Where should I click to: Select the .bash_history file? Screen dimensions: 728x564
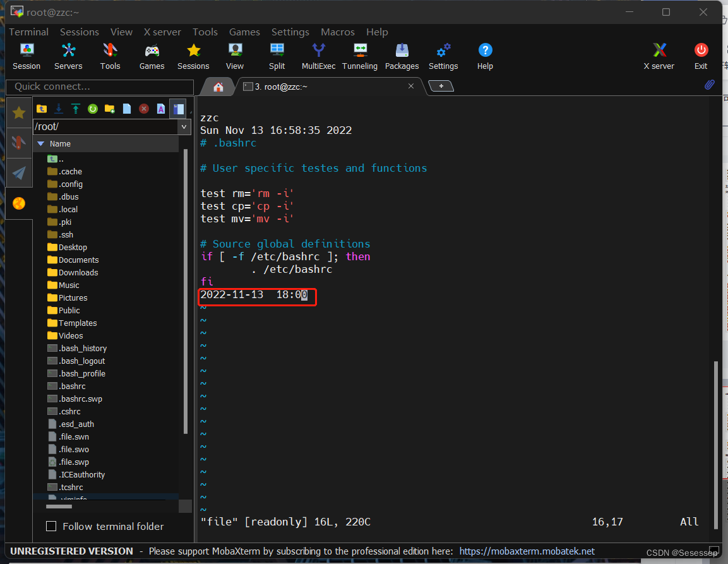[x=77, y=348]
